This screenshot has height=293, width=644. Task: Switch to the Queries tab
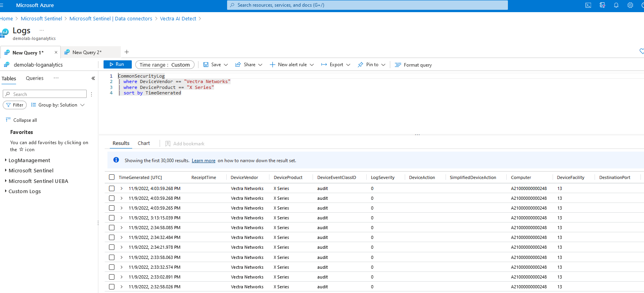point(35,78)
